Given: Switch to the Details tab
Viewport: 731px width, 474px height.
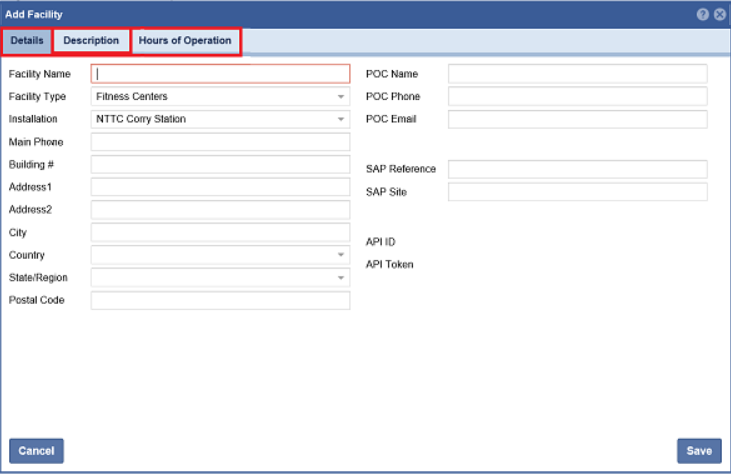Looking at the screenshot, I should click(x=27, y=41).
